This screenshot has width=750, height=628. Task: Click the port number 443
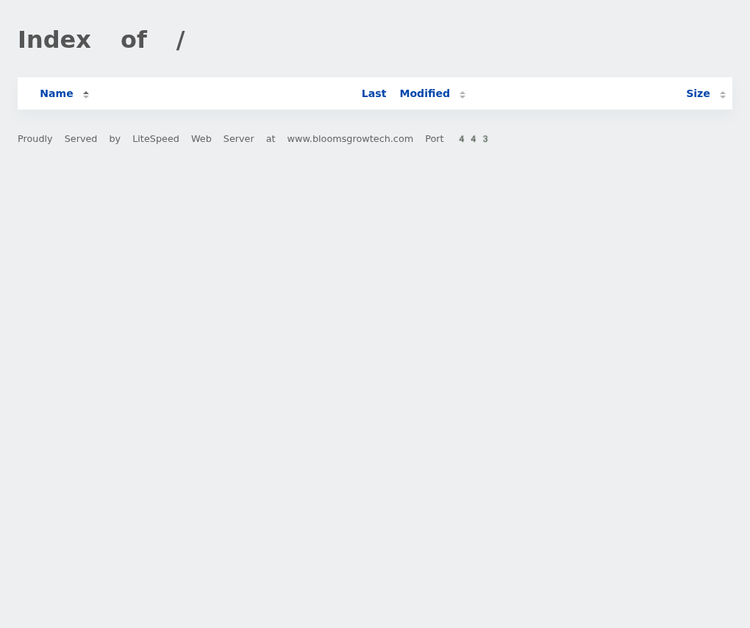click(473, 139)
